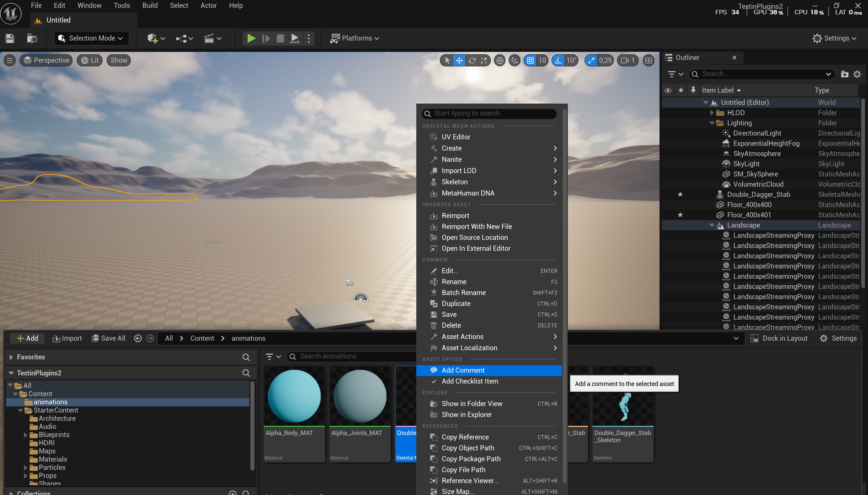Screen dimensions: 868x495
Task: Click the Play level button
Action: coord(251,38)
